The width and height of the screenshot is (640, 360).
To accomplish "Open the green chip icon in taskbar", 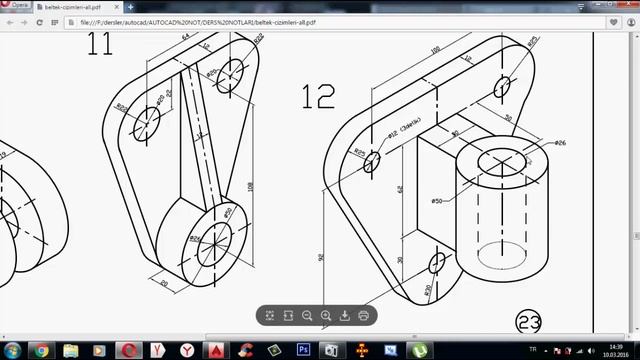I will (274, 351).
